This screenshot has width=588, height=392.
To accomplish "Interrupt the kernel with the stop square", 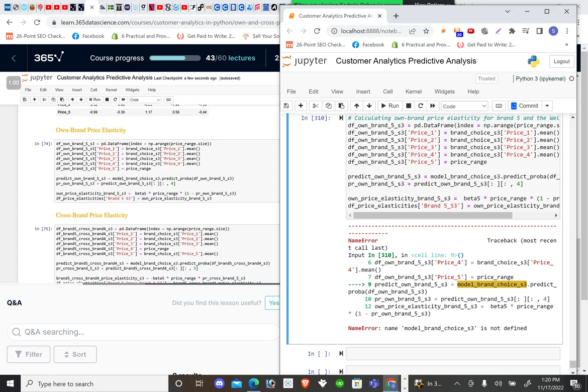I will [408, 106].
